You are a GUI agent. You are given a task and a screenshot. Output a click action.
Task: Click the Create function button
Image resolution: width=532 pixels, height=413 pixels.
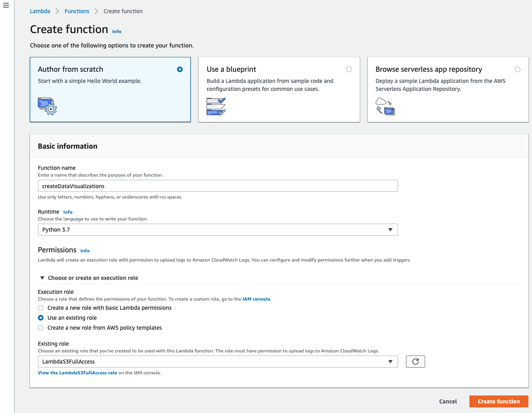(x=499, y=401)
